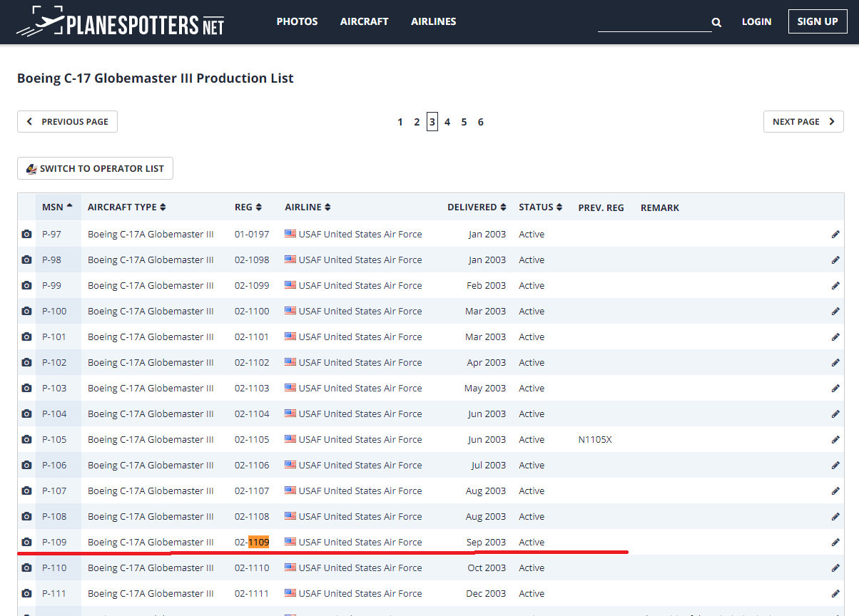The image size is (859, 616).
Task: Sort table by REG column
Action: 248,207
